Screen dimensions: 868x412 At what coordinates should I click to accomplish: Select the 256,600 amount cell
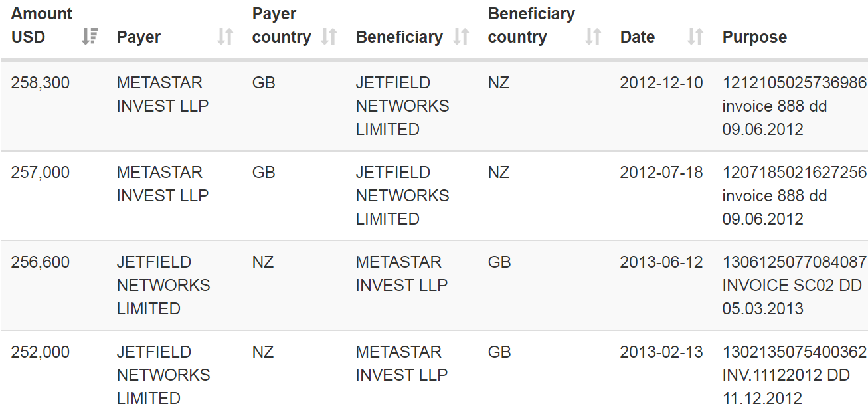pos(41,262)
